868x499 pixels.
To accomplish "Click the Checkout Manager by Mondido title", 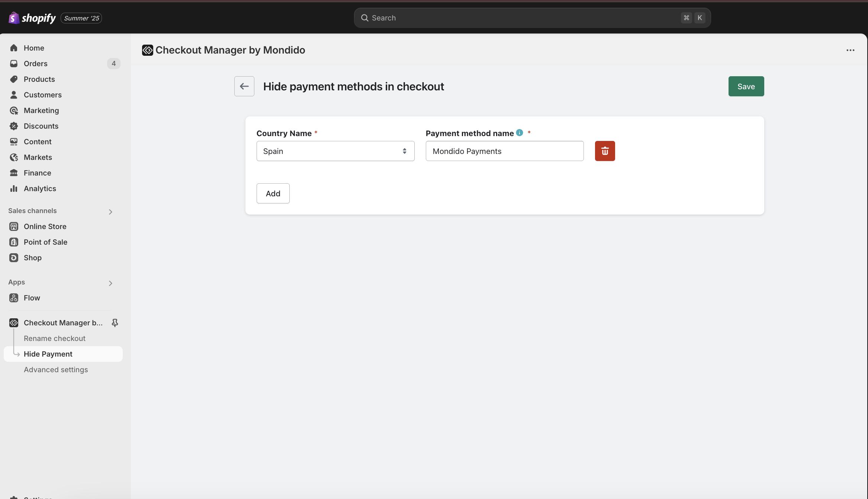I will tap(230, 50).
